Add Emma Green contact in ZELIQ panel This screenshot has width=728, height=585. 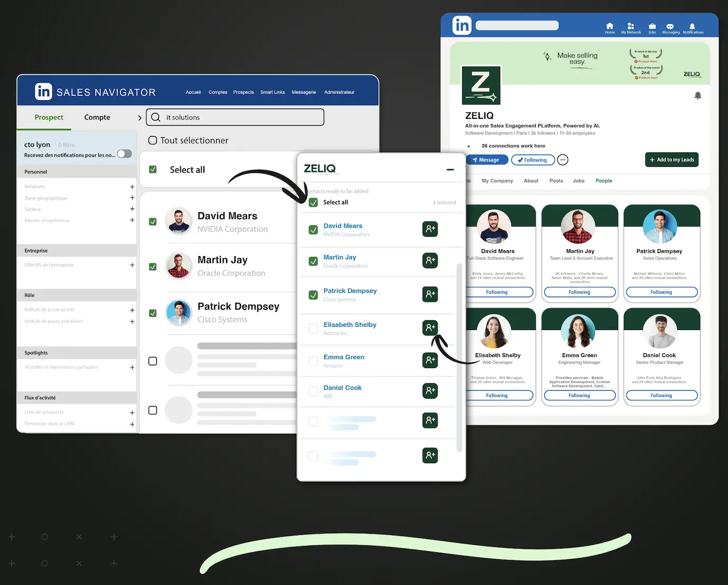(x=430, y=360)
